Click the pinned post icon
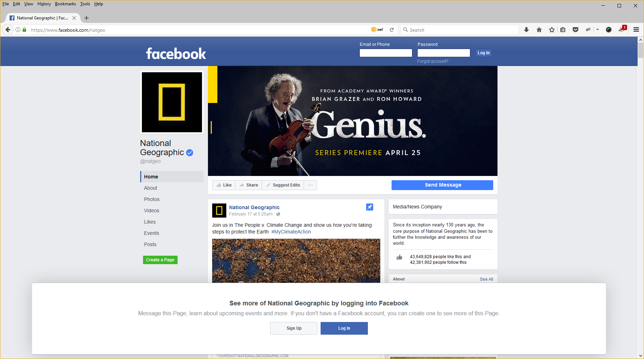Image resolution: width=644 pixels, height=359 pixels. 370,207
